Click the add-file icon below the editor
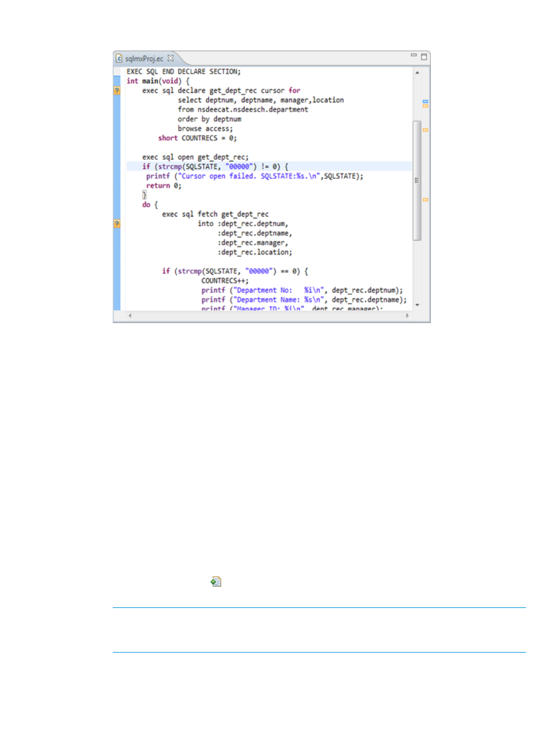The height and width of the screenshot is (746, 560). coord(216,582)
